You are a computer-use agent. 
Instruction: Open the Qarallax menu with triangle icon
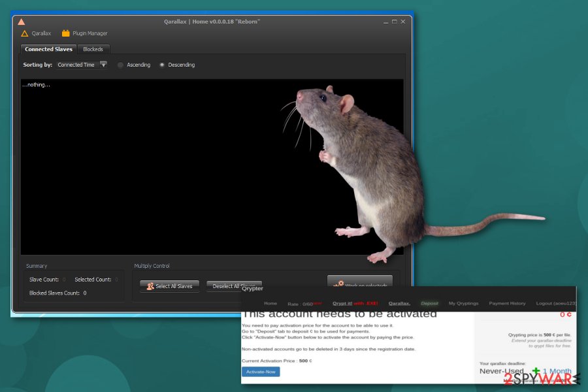pos(36,33)
